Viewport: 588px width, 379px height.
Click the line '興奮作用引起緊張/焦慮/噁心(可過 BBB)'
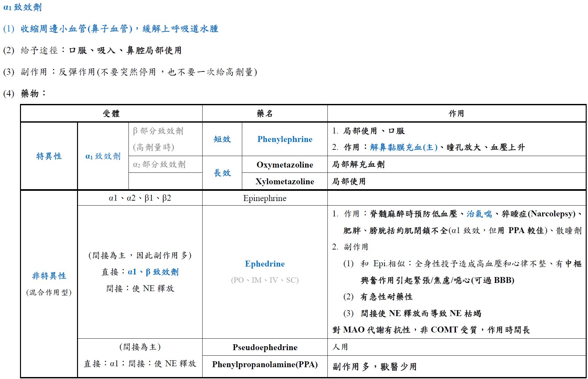(x=438, y=280)
